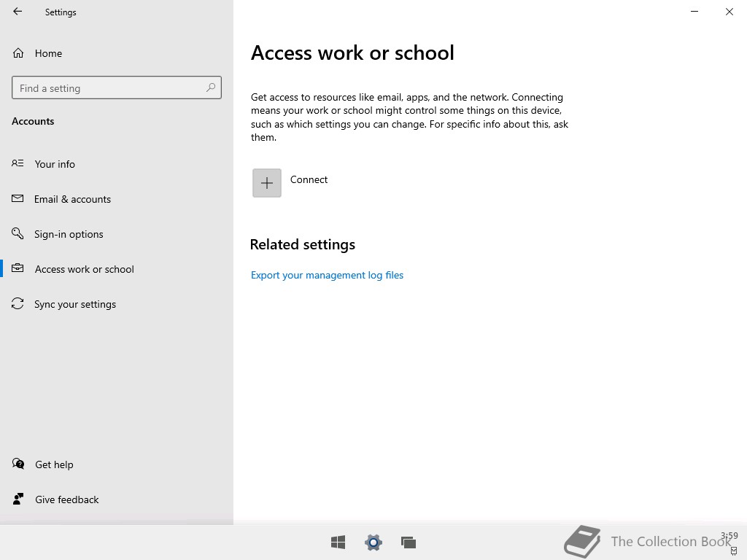Click the notification tray icon under clock
This screenshot has height=560, width=747.
pos(734,551)
